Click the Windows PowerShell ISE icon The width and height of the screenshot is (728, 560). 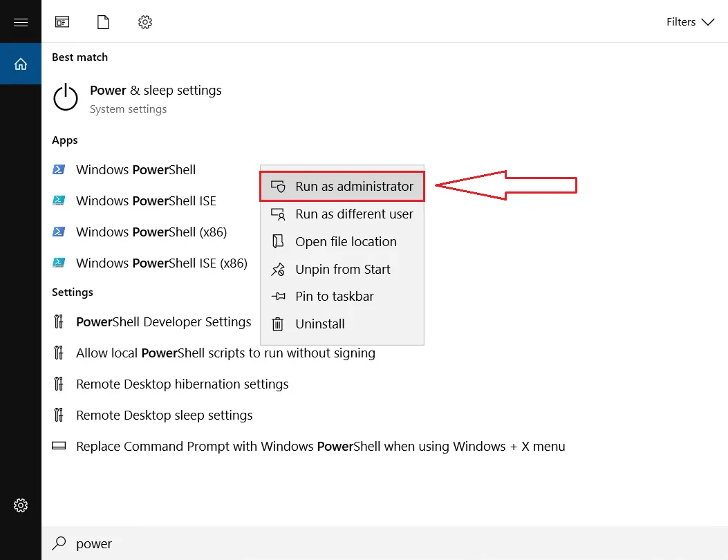point(59,200)
